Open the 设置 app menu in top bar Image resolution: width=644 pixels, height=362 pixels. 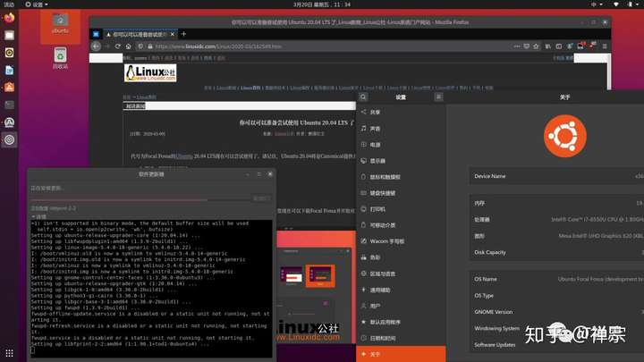coord(36,4)
